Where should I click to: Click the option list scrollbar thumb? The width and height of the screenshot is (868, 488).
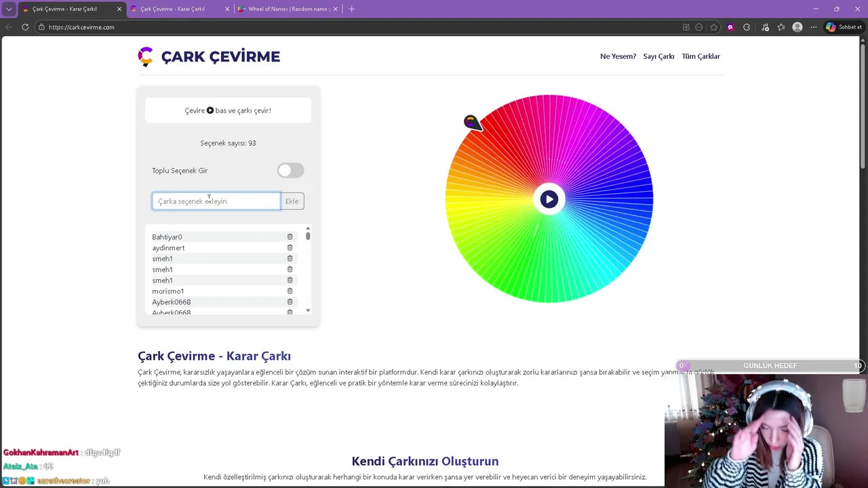pos(308,236)
